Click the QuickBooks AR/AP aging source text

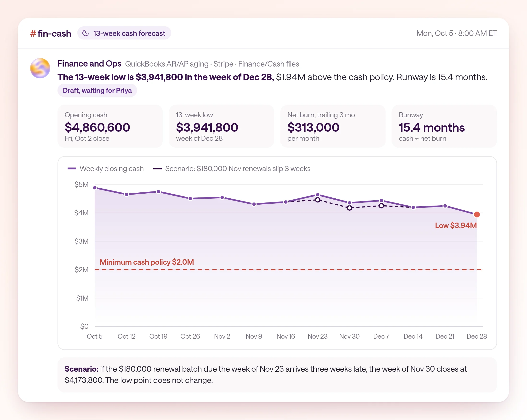tap(167, 64)
